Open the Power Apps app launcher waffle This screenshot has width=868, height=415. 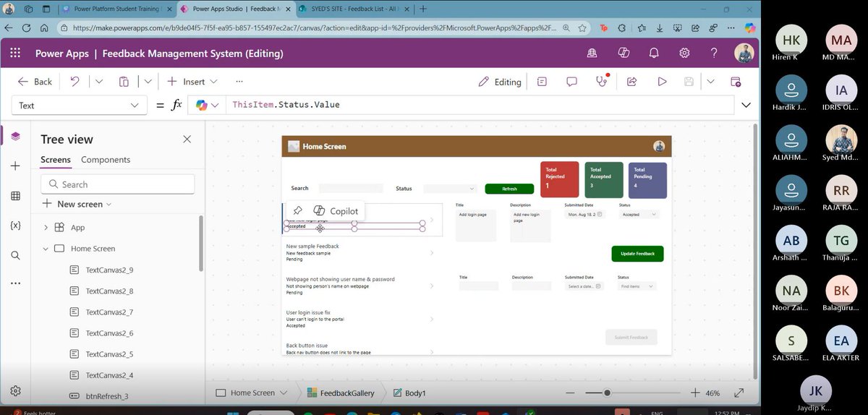[x=16, y=54]
